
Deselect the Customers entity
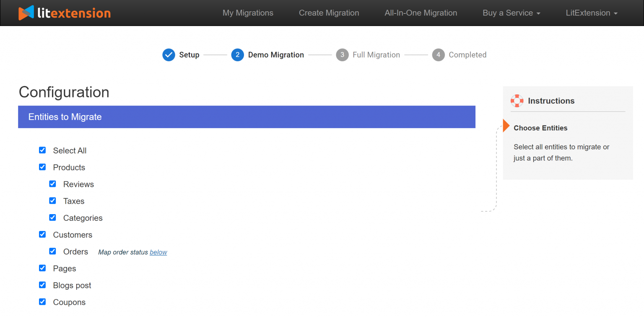42,234
